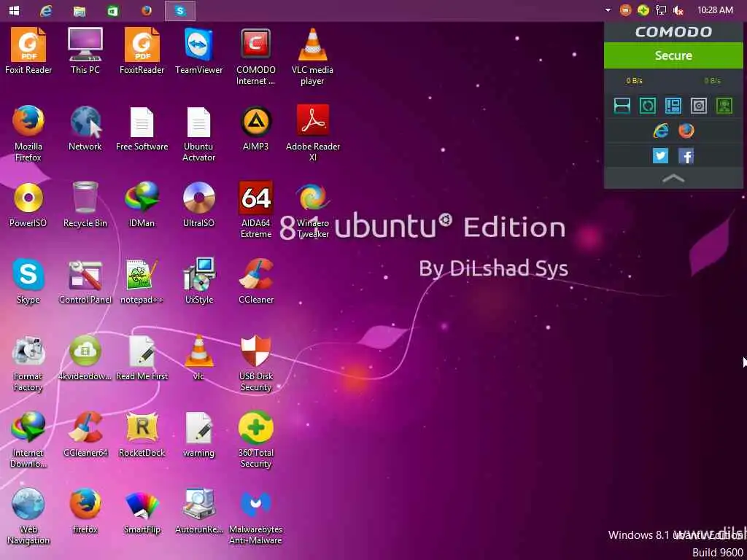
Task: Click the green Secure status bar in COMODO
Action: click(673, 55)
